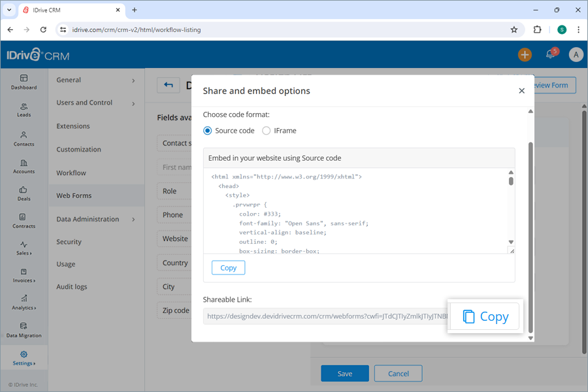Open the Dashboard from the sidebar
The image size is (588, 392).
point(24,81)
